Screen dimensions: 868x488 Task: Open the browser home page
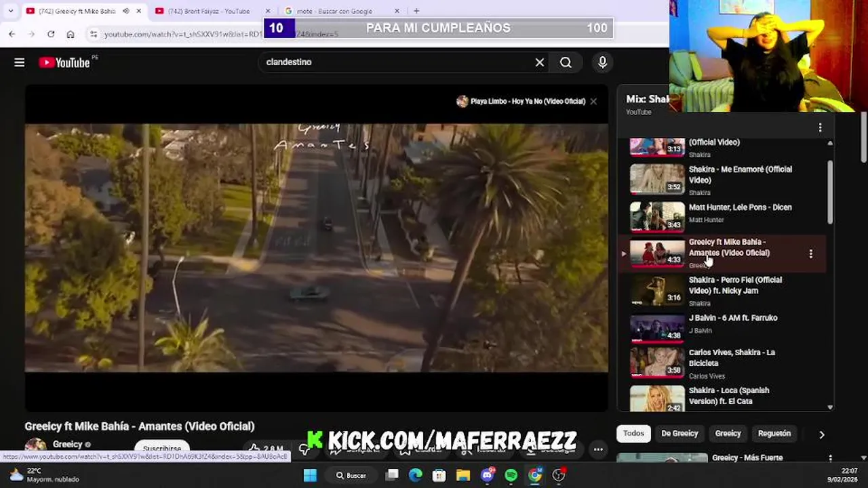[71, 34]
